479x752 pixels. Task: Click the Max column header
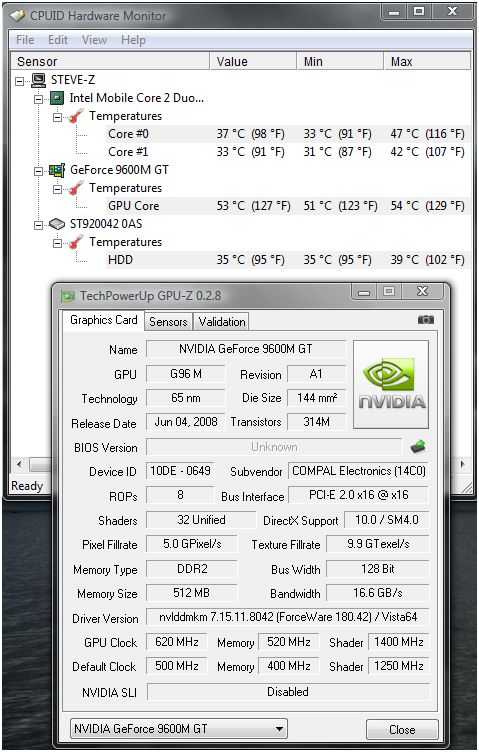427,61
